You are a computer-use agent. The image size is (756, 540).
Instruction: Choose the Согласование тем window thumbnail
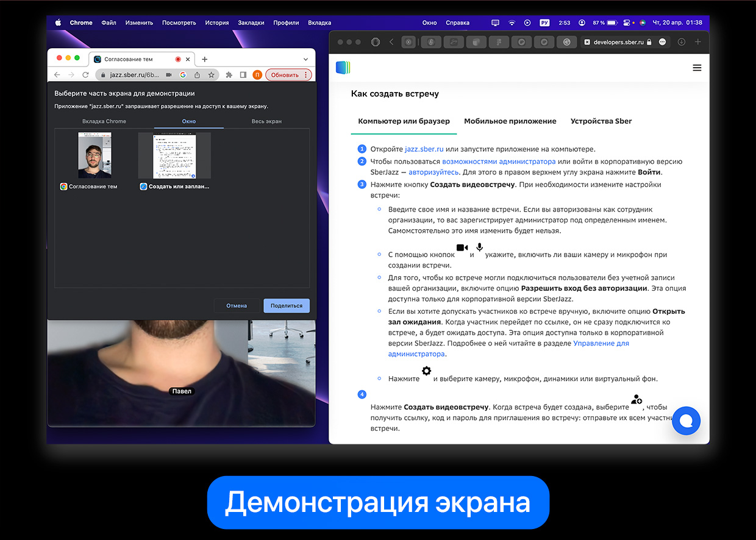(94, 155)
